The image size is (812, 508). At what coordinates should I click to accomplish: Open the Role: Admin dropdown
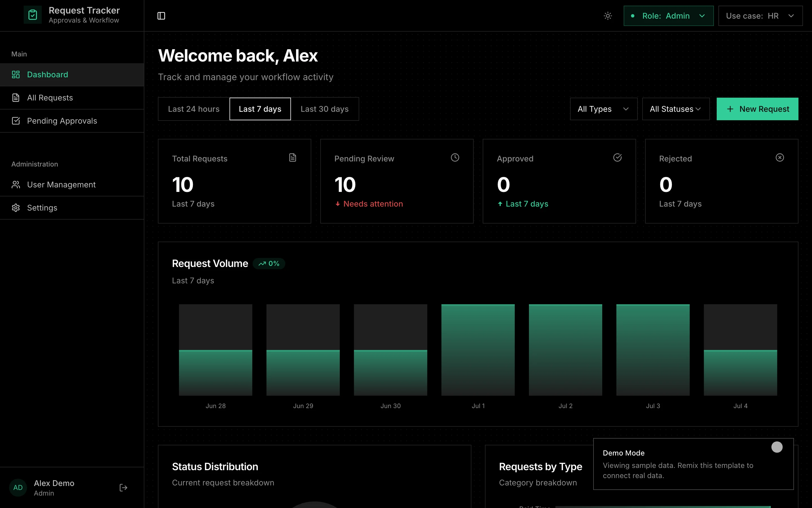pyautogui.click(x=668, y=16)
